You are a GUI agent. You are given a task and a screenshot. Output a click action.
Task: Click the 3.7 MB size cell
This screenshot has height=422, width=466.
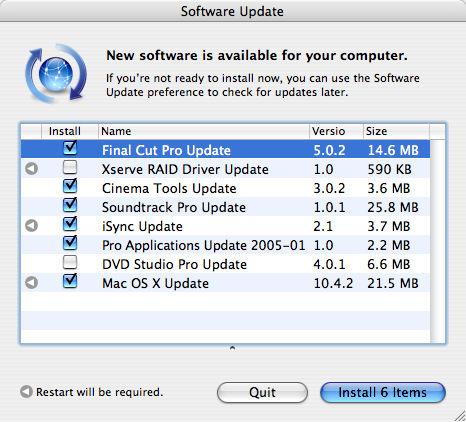[x=389, y=226]
